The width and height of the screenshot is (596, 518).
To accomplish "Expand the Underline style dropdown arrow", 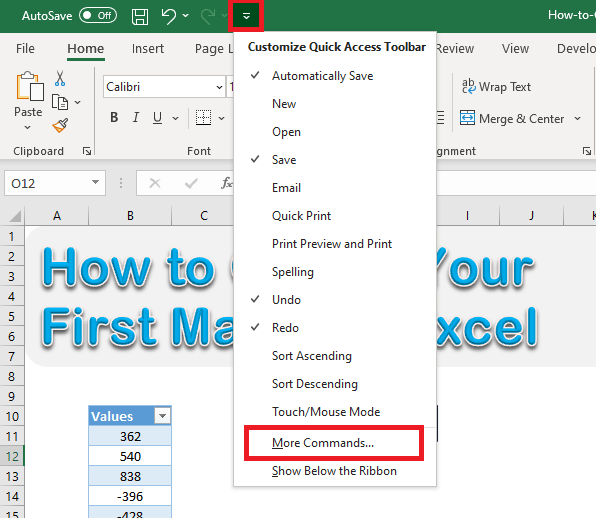I will 175,118.
